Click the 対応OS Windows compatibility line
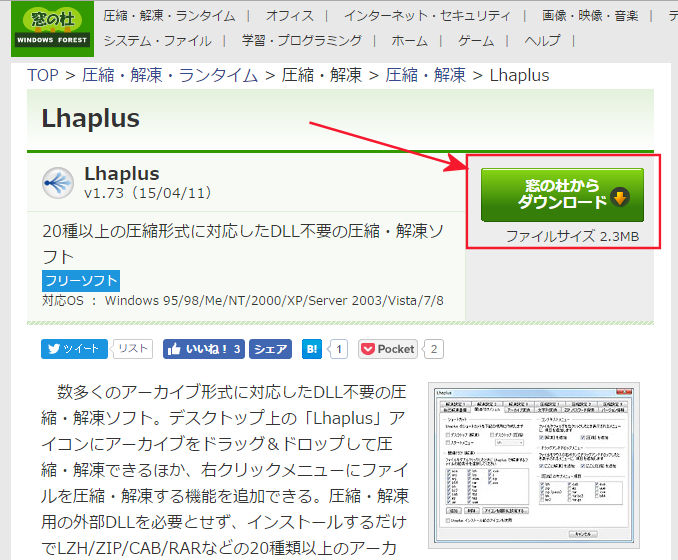678x560 pixels. pyautogui.click(x=243, y=301)
